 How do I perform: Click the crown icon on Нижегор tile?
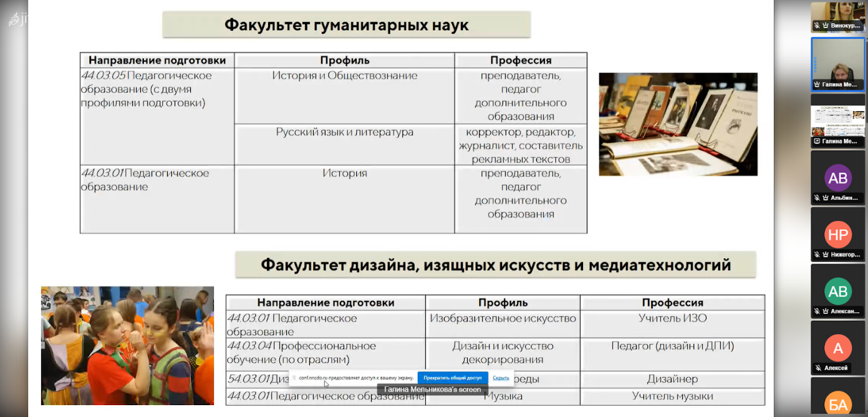click(826, 255)
